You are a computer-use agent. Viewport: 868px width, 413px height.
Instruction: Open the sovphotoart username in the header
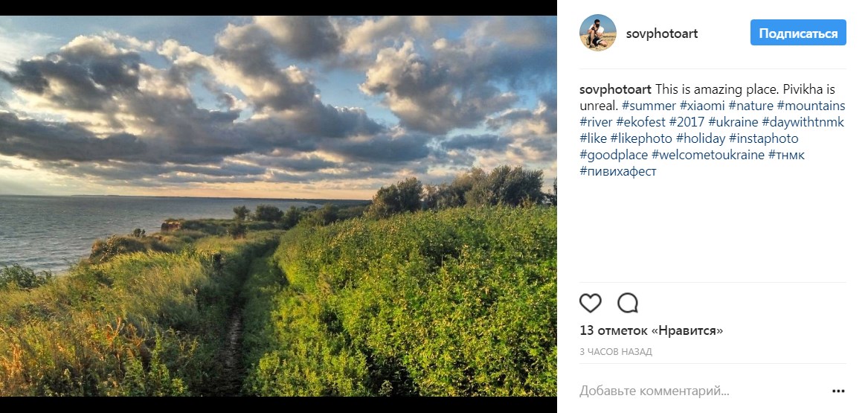(662, 33)
